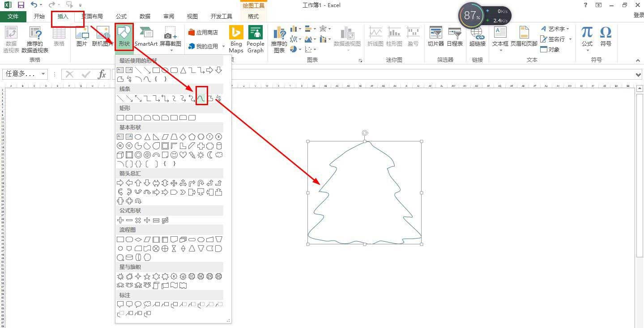Pick the highlighted Curve shape under 线条
Screen dimensions: 644x328
[201, 98]
